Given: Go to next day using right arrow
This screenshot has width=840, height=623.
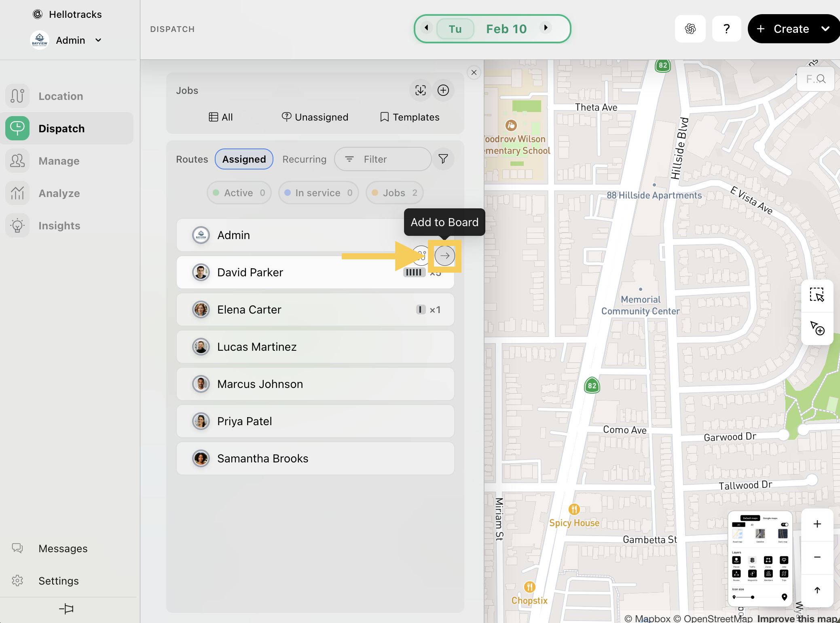Looking at the screenshot, I should click(546, 28).
